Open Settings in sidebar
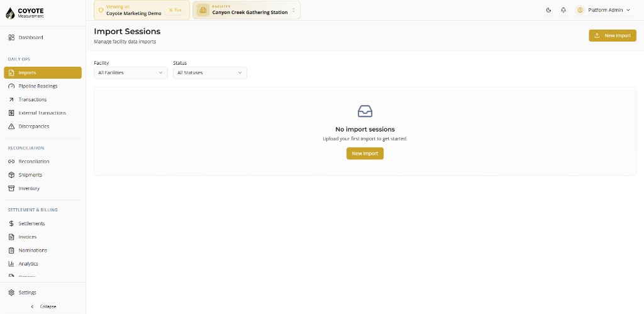 pos(43,293)
